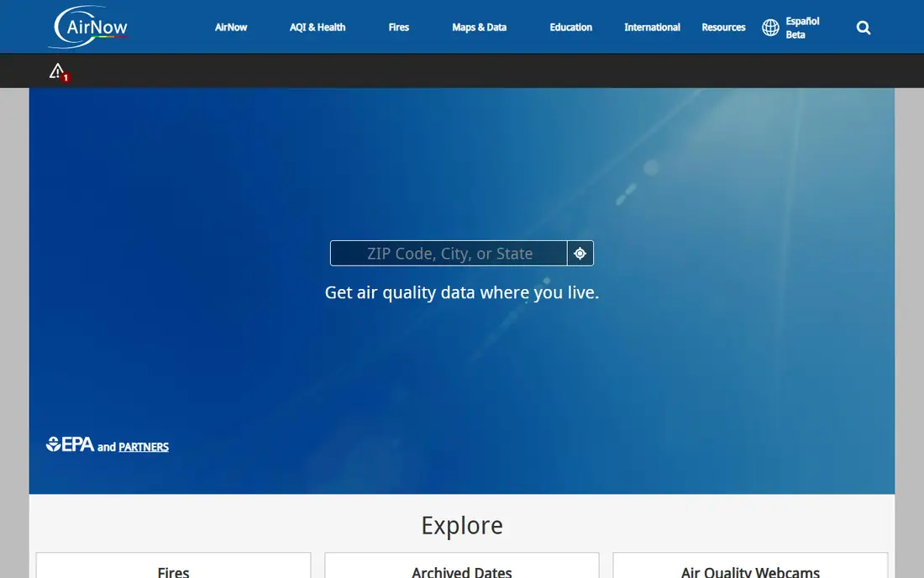Screen dimensions: 924x578
Task: Open the Fires navigation menu
Action: click(398, 27)
